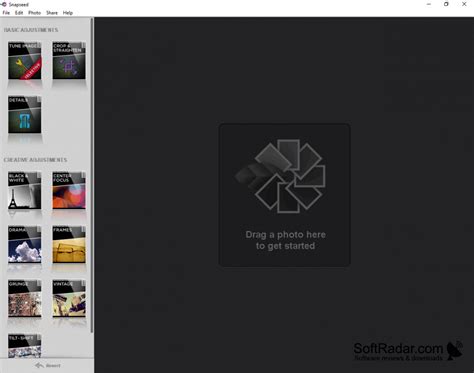This screenshot has height=373, width=474.
Task: Open the Share menu
Action: tap(52, 13)
